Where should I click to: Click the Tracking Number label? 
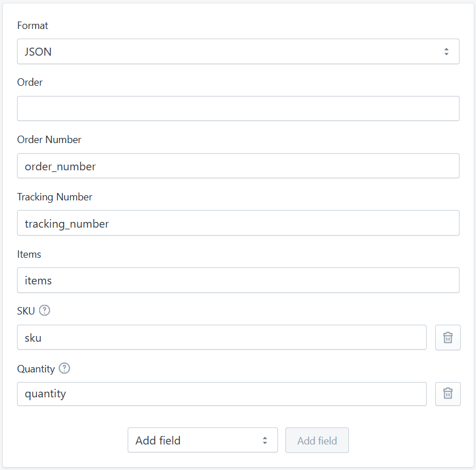(x=54, y=197)
